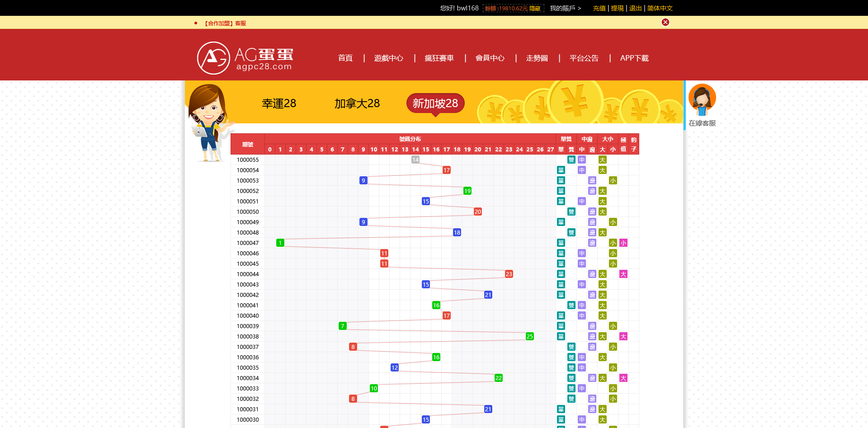Open the 會員中心 member center
This screenshot has height=428, width=868.
pyautogui.click(x=490, y=58)
